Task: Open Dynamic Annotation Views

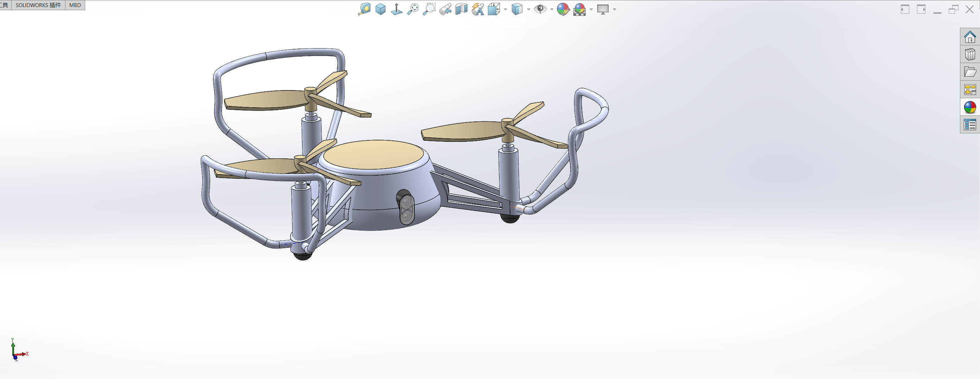Action: [478, 9]
